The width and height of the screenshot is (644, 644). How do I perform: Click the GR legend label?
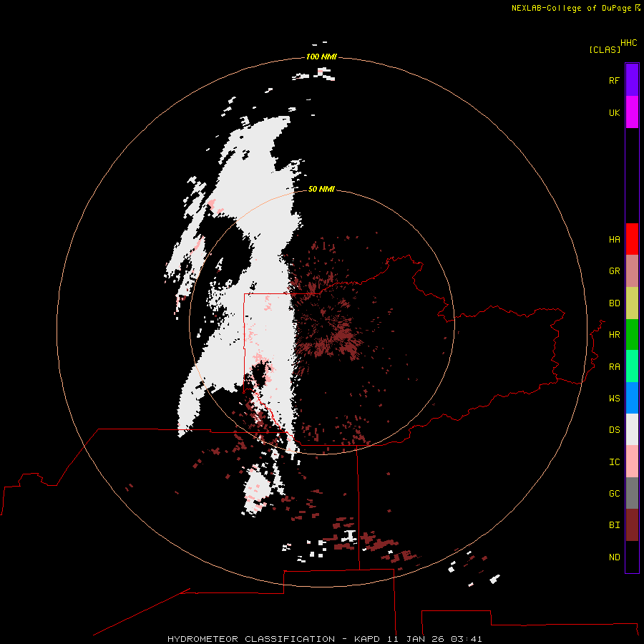click(x=614, y=271)
